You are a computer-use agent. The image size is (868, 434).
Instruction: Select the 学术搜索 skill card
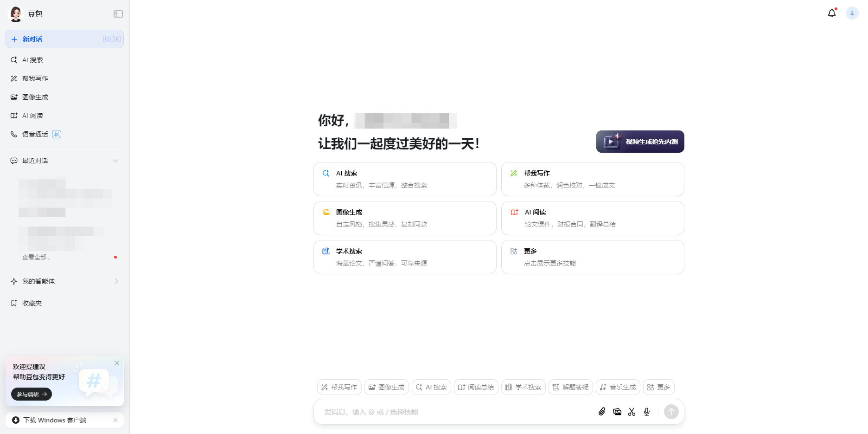tap(405, 257)
